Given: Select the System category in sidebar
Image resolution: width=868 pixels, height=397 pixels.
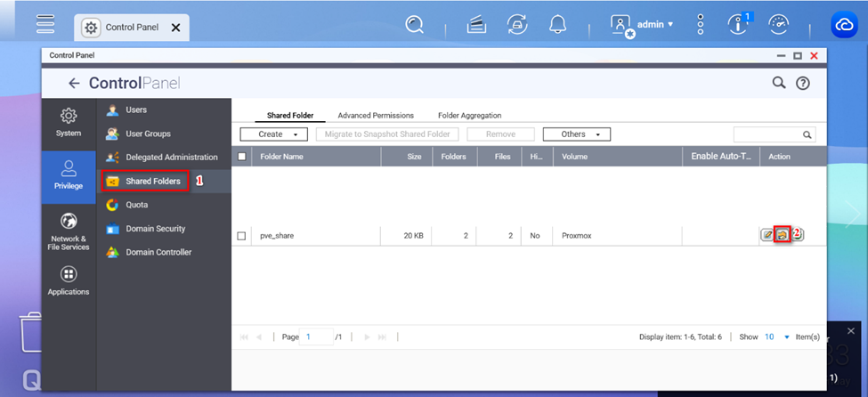Looking at the screenshot, I should point(69,124).
